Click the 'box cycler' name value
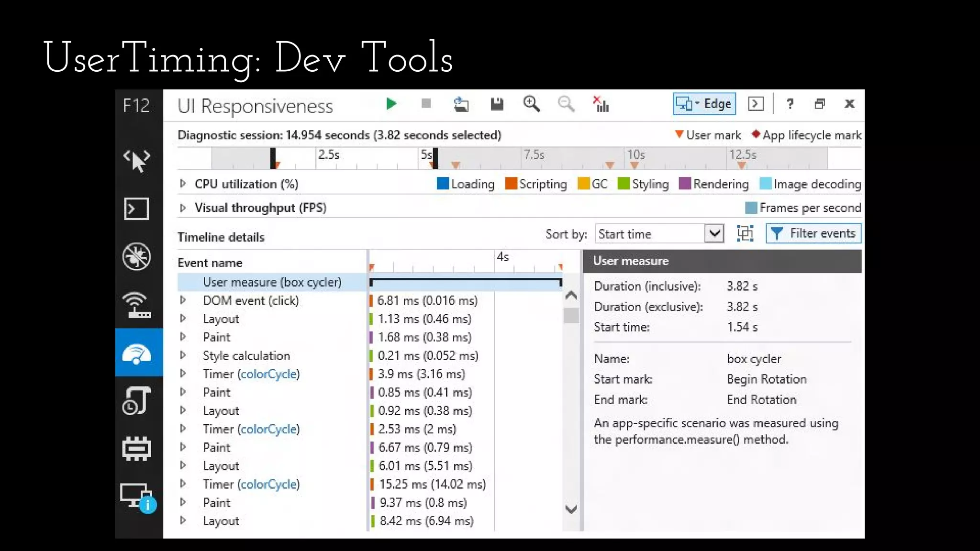Image resolution: width=980 pixels, height=551 pixels. [754, 359]
